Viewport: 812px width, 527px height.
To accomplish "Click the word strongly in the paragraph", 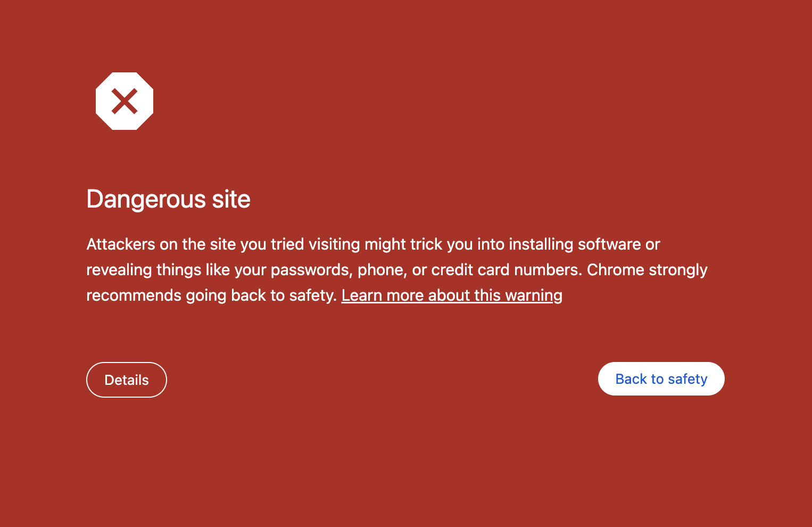I will point(678,270).
